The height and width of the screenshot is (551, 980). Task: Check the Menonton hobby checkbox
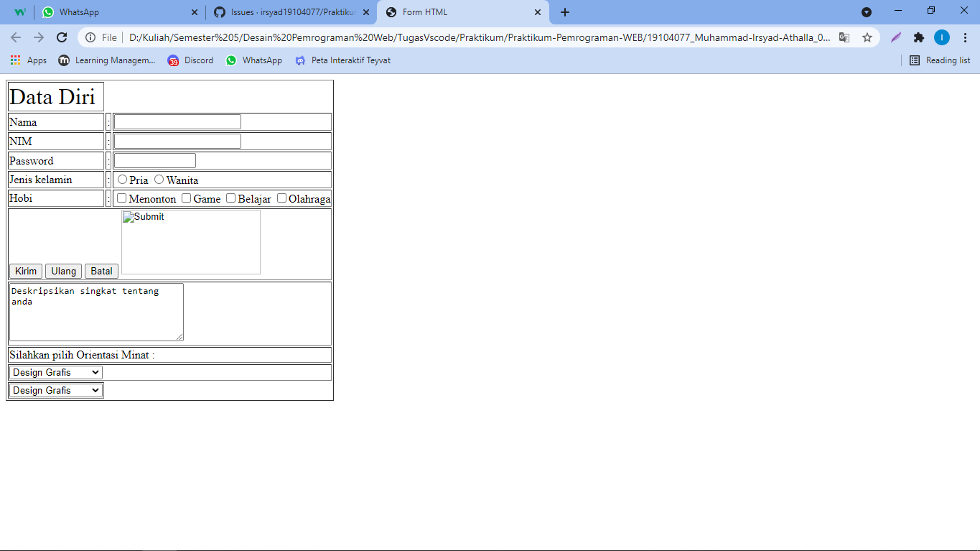click(122, 198)
